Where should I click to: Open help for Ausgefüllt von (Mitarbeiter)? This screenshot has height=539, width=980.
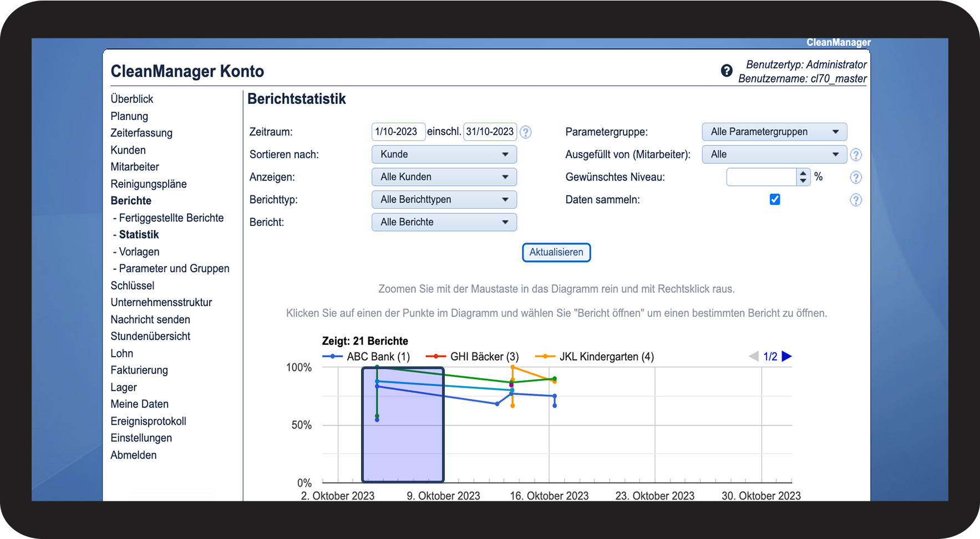(x=856, y=155)
